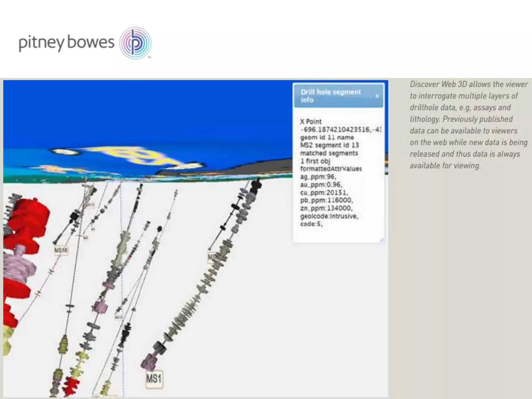Click the zn_ppm:134000 attribute line
The image size is (532, 399).
click(x=326, y=208)
